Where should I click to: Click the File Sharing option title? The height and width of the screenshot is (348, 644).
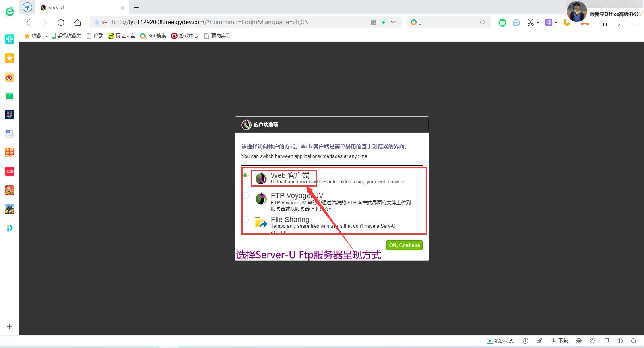coord(290,219)
